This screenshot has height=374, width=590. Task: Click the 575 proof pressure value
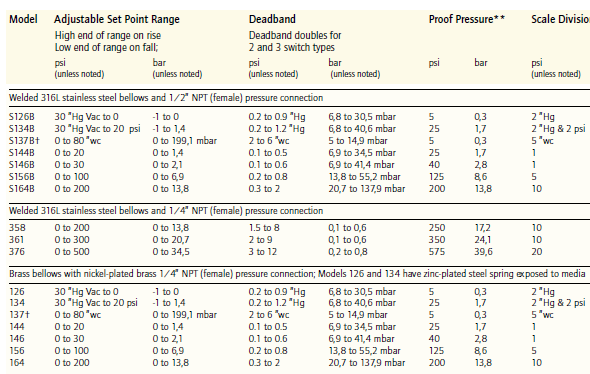436,252
